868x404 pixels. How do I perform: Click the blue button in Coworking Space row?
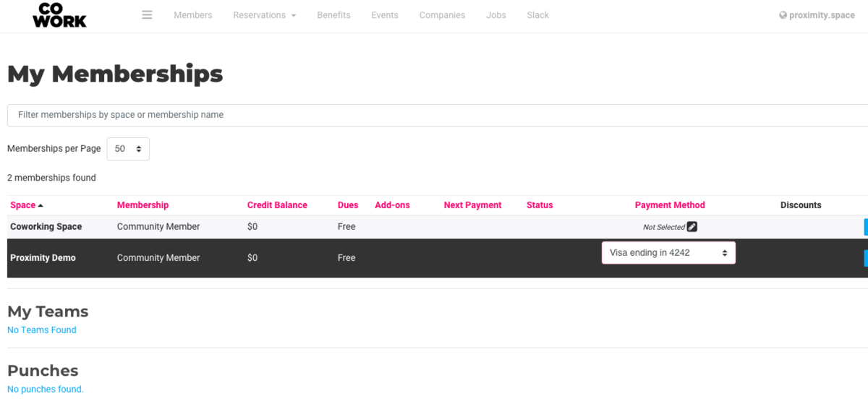[866, 227]
